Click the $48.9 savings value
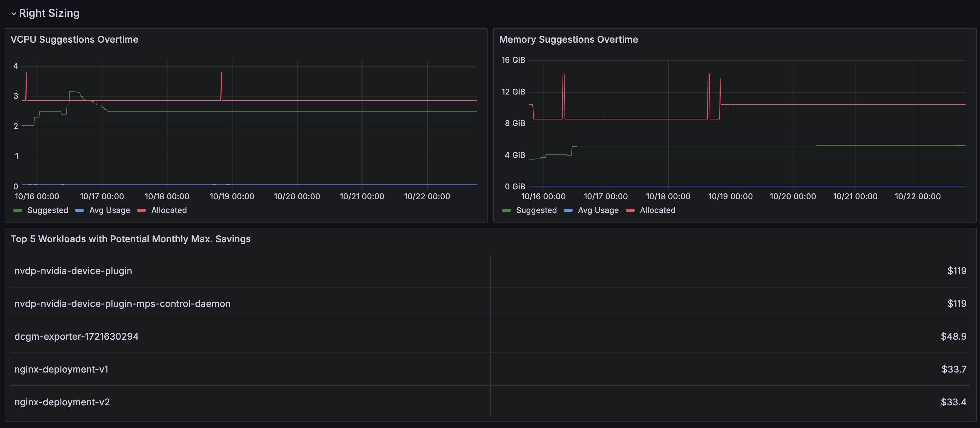Image resolution: width=980 pixels, height=428 pixels. [x=953, y=336]
